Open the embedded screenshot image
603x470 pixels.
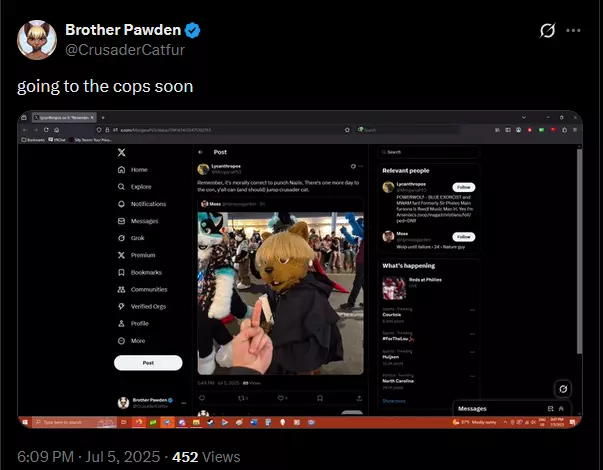(300, 269)
